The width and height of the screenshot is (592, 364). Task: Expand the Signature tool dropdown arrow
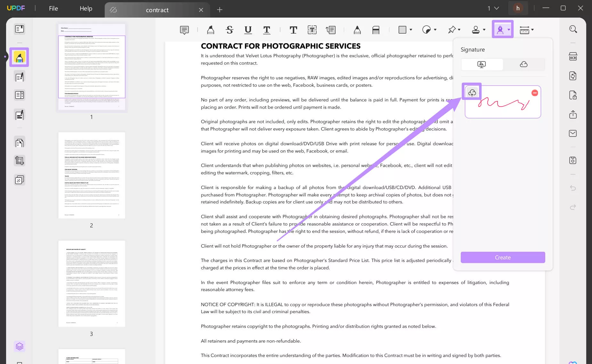(509, 30)
